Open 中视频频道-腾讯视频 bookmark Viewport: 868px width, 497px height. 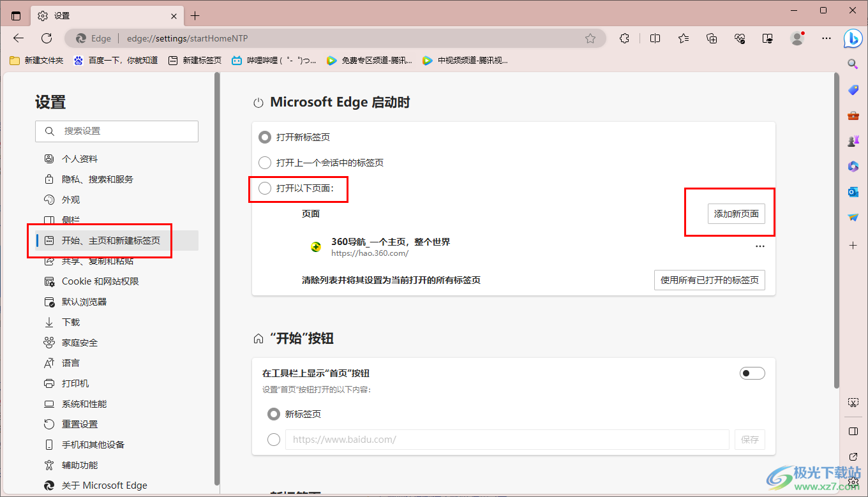(465, 61)
